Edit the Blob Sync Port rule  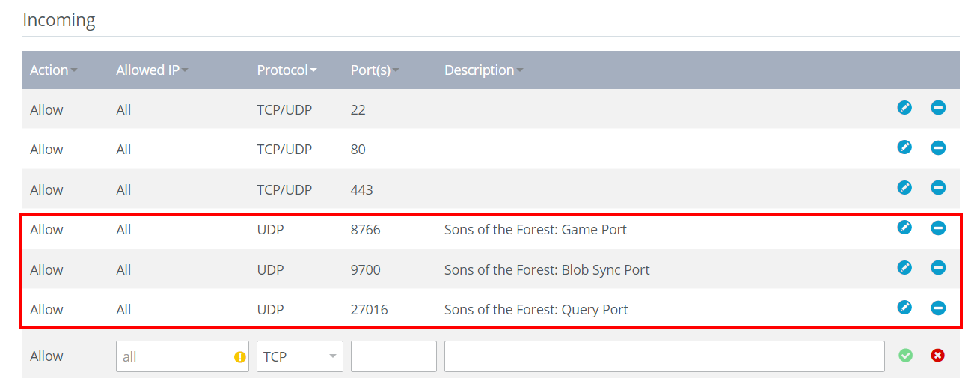[904, 268]
